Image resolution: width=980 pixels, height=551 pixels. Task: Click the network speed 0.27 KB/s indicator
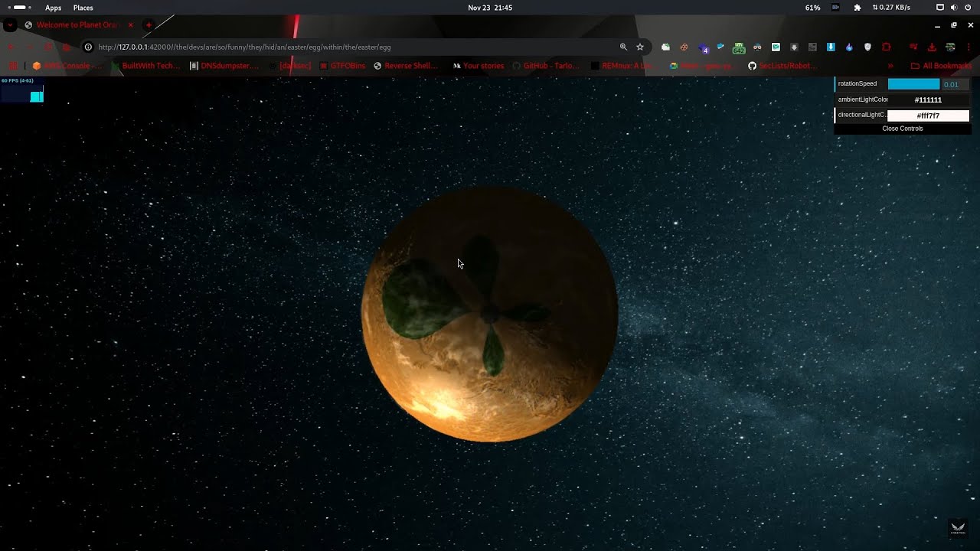click(x=891, y=8)
